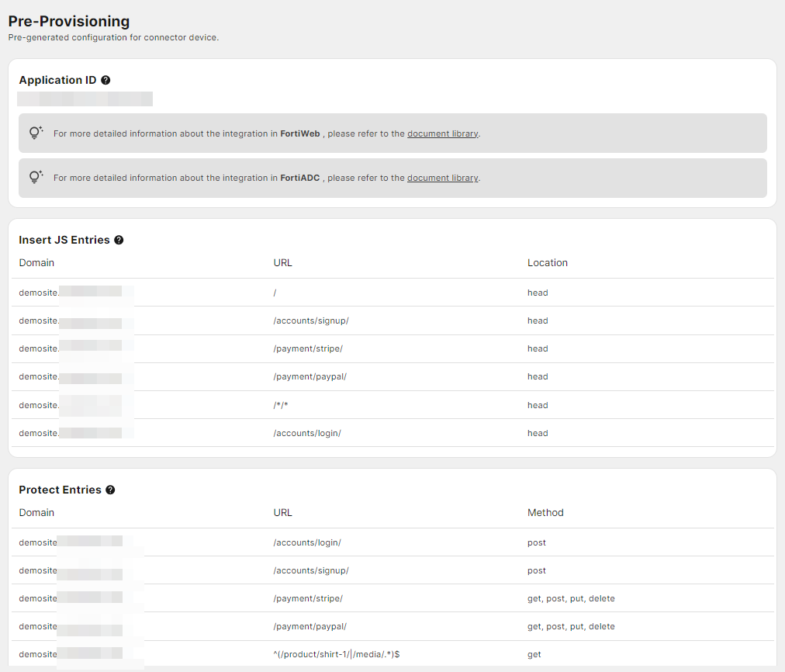The width and height of the screenshot is (785, 672).
Task: Click the help icon beside Application ID
Action: tap(106, 80)
